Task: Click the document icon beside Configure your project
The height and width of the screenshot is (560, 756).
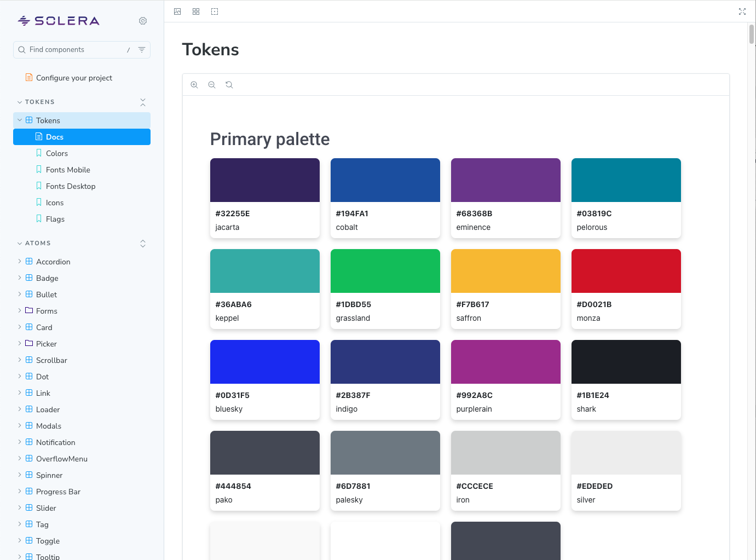Action: click(29, 77)
